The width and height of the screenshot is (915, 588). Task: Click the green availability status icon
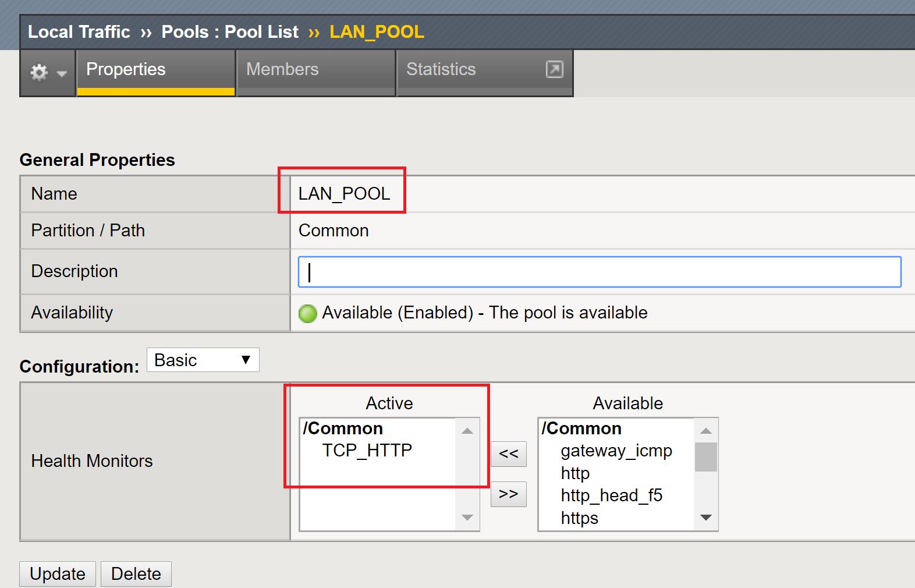tap(307, 313)
